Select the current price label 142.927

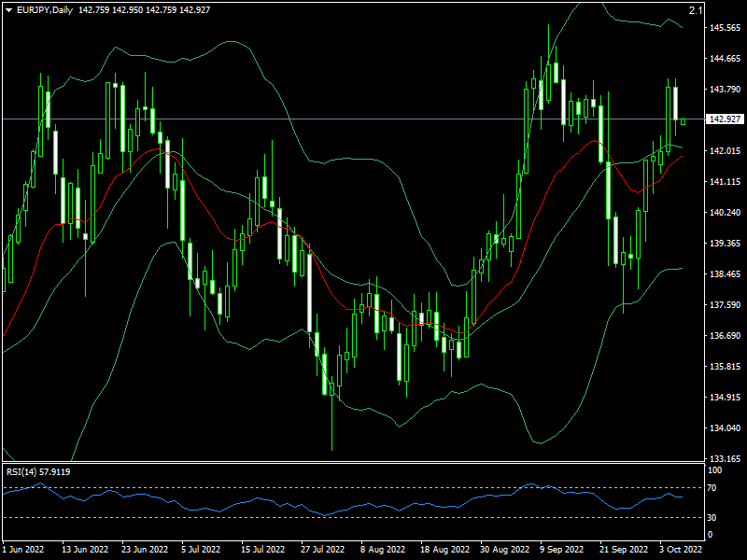726,119
